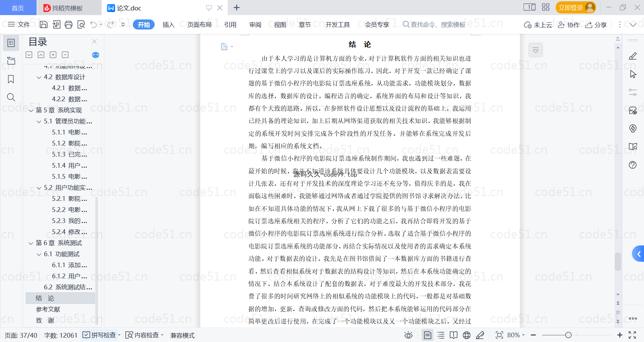The image size is (644, 342).
Task: Click the plus promote level icon in outline
Action: point(53,55)
